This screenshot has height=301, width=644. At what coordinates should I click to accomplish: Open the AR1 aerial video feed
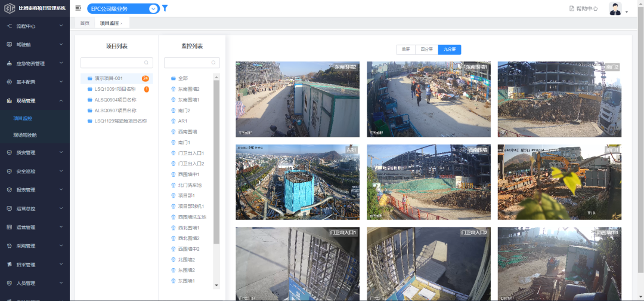click(x=298, y=182)
